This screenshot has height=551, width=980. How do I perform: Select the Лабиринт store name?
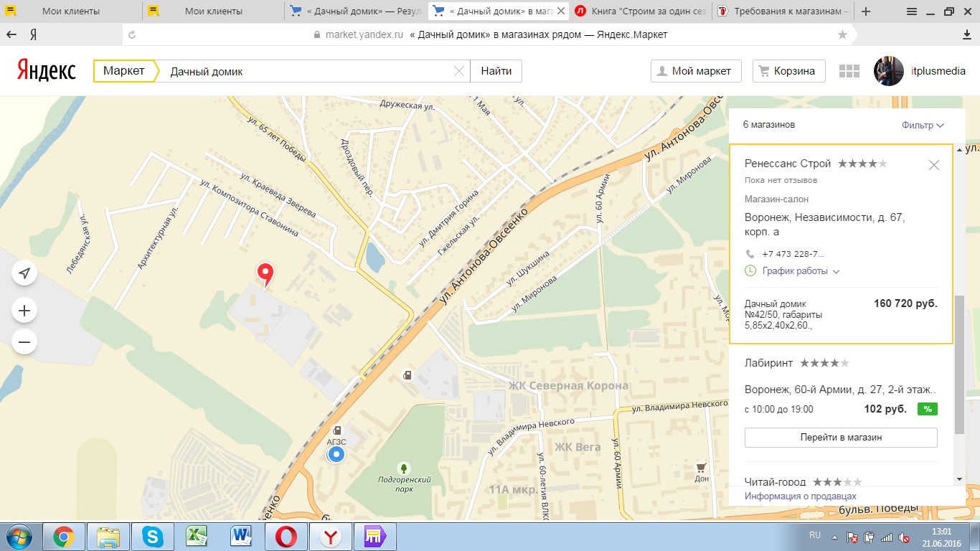768,363
